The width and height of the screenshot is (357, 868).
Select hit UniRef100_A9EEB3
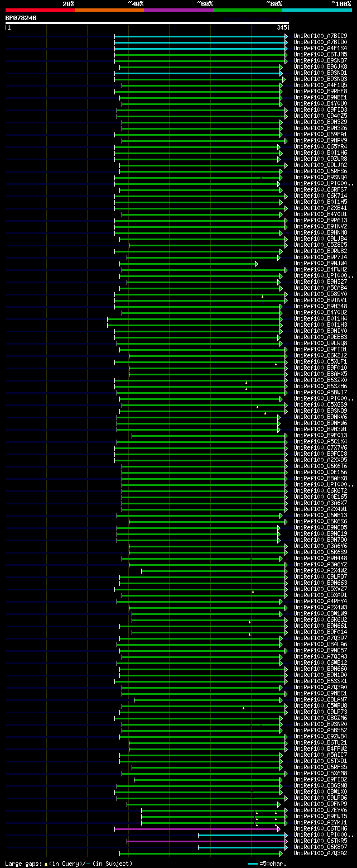coord(320,337)
